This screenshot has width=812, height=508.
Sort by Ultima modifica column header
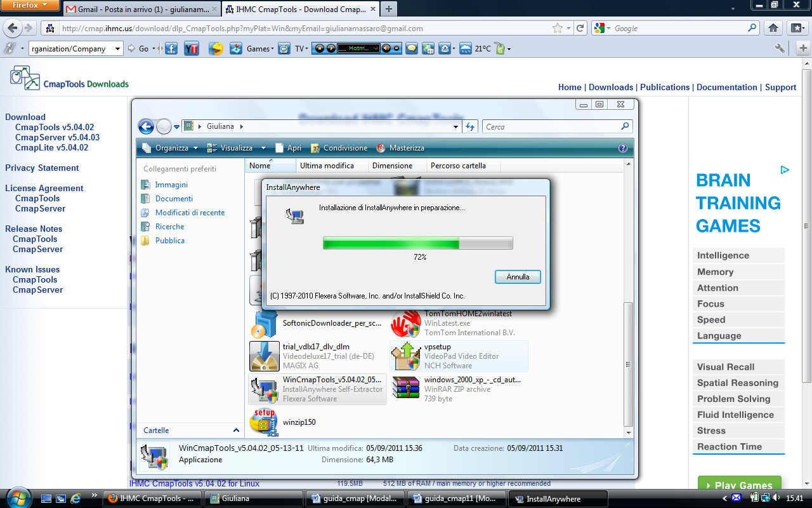click(332, 166)
